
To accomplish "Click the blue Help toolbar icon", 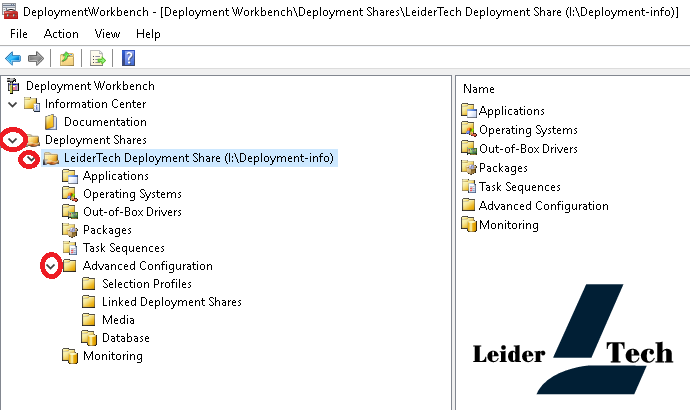I will 128,58.
